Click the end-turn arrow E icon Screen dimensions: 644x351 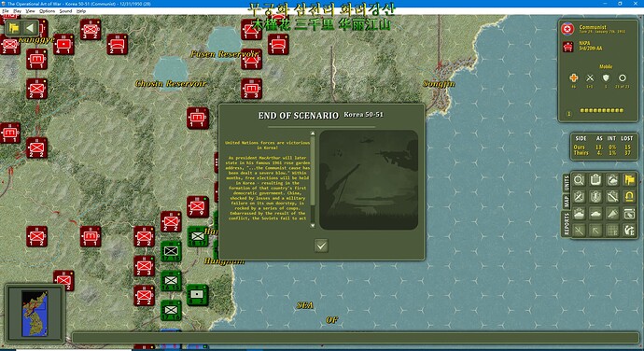[x=629, y=231]
